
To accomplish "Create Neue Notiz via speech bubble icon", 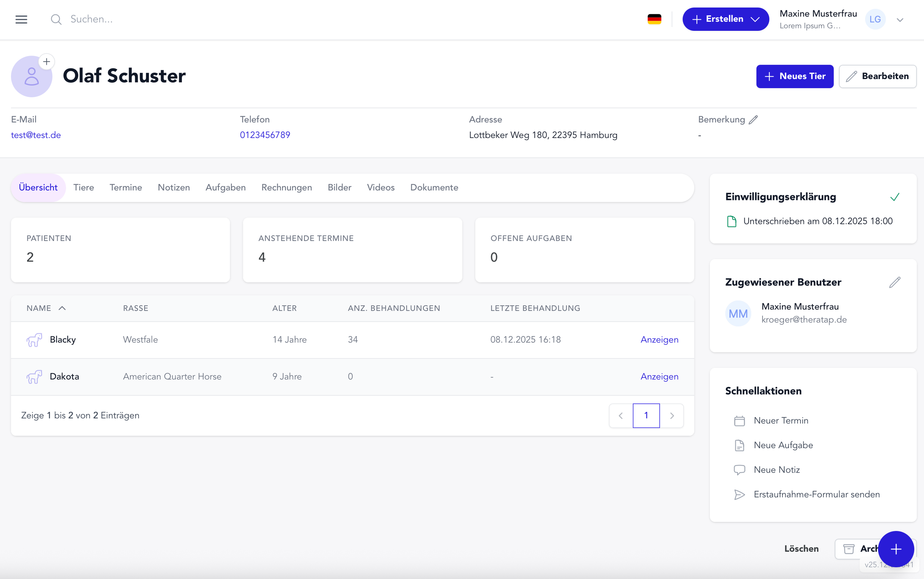I will [739, 470].
